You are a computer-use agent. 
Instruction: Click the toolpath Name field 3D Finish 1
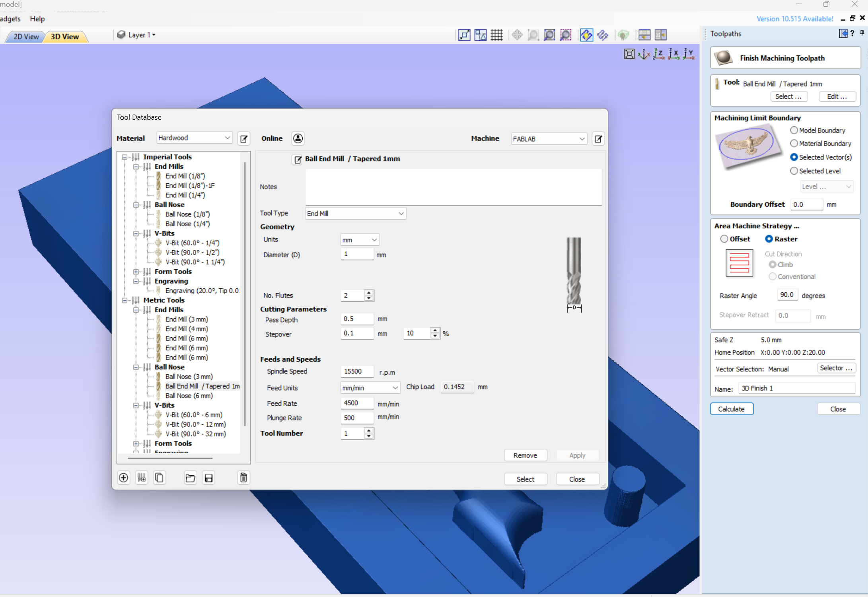(x=796, y=388)
